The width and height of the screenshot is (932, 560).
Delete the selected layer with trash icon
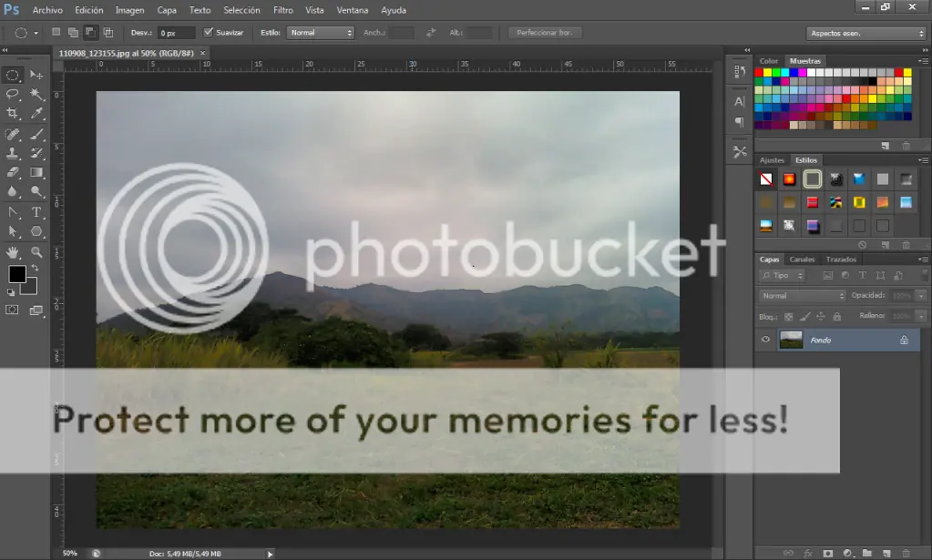[x=906, y=553]
